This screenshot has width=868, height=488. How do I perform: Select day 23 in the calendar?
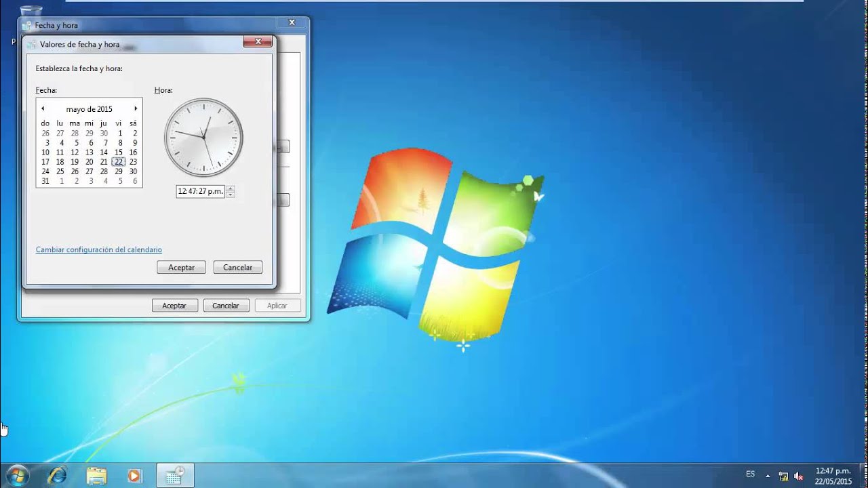tap(133, 162)
